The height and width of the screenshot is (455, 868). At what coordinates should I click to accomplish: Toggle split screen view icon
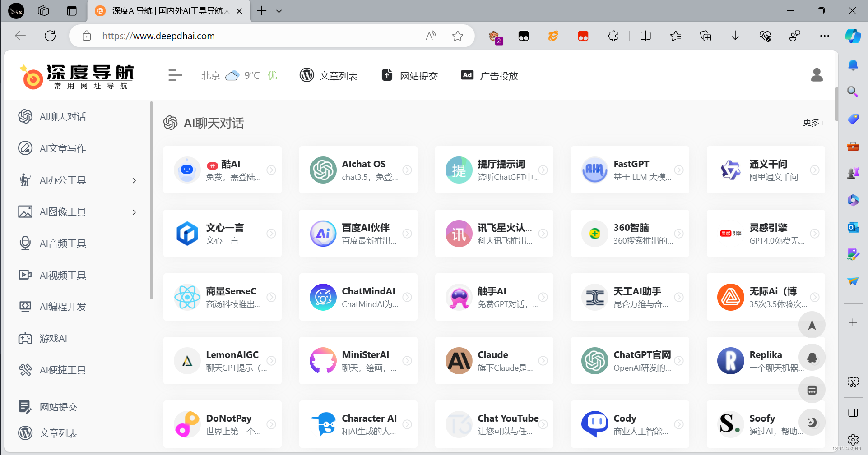coord(645,36)
